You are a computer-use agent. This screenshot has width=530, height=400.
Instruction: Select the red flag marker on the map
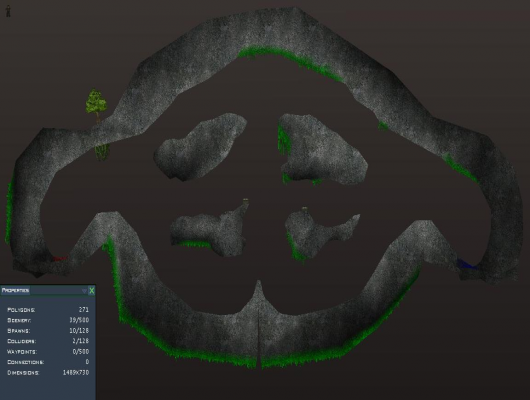(x=60, y=258)
